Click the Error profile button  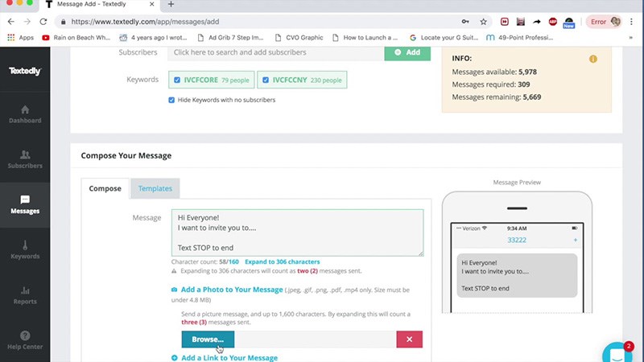coord(604,22)
